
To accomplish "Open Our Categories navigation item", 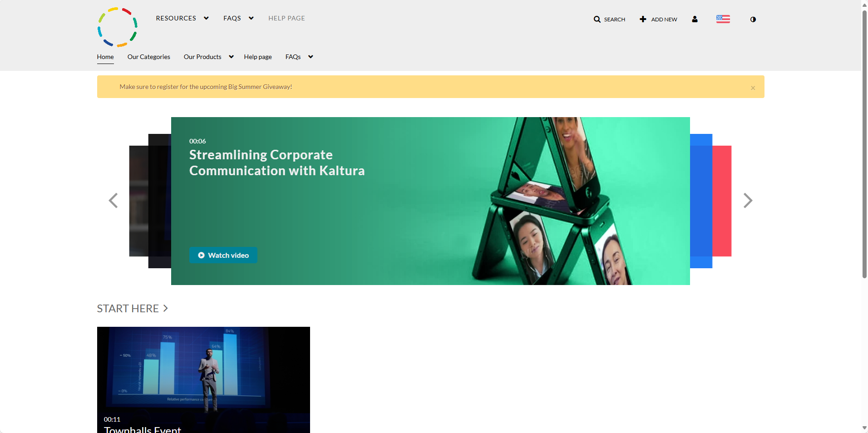I will [149, 57].
